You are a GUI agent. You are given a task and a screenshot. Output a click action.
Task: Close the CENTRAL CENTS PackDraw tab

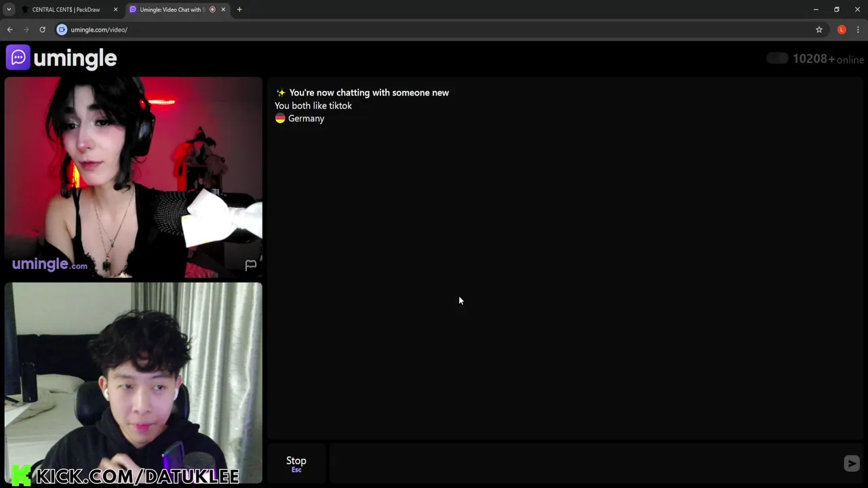point(115,9)
